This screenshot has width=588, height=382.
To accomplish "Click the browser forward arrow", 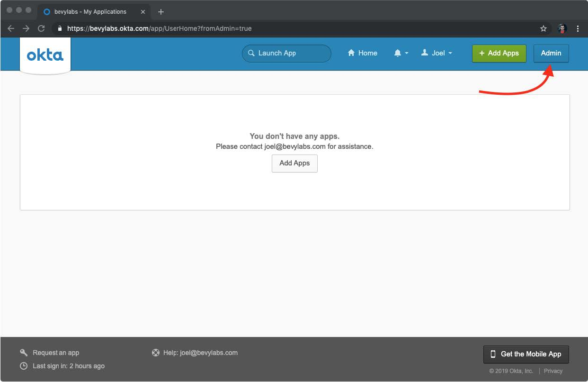I will pos(26,28).
